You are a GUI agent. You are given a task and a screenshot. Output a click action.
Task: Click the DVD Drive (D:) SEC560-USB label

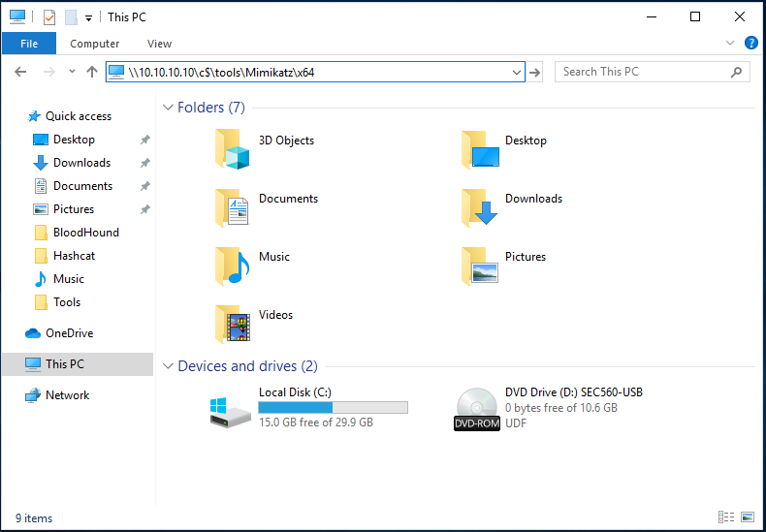[573, 392]
